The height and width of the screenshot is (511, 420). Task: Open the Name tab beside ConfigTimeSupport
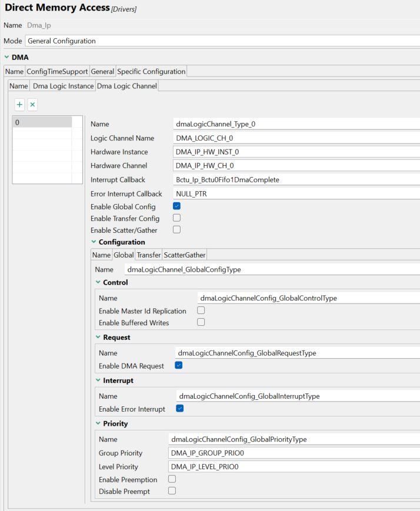tap(14, 71)
